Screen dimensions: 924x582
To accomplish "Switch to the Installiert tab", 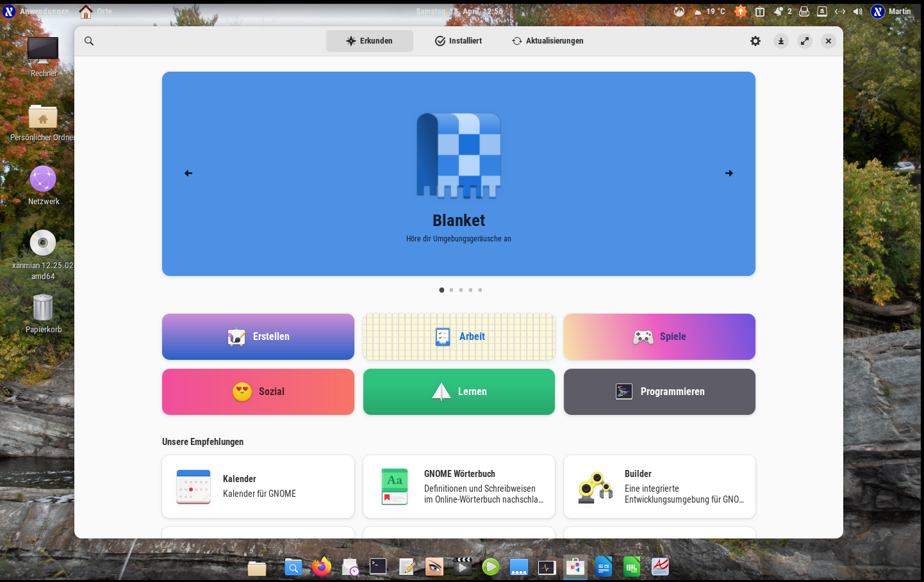I will tap(458, 41).
